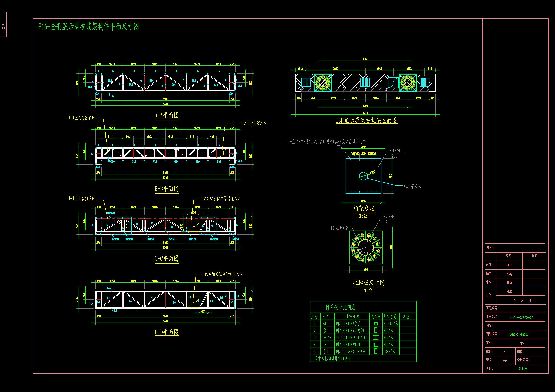Click the '设计阶段:' field label

[523, 360]
